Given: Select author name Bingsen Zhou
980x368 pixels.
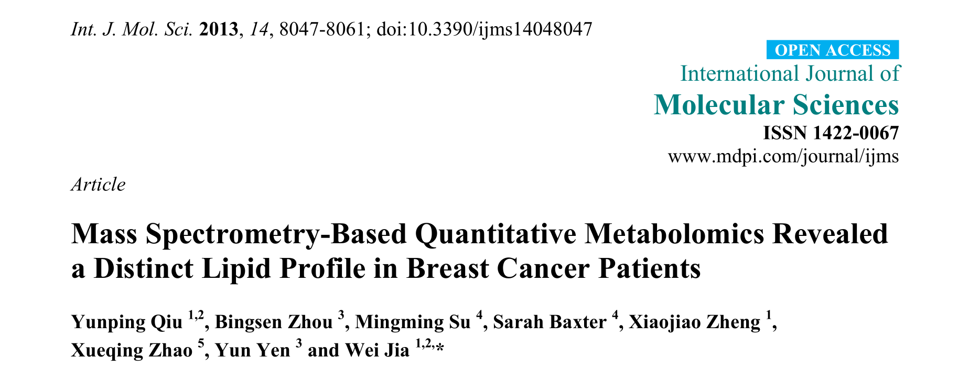Looking at the screenshot, I should tap(274, 322).
